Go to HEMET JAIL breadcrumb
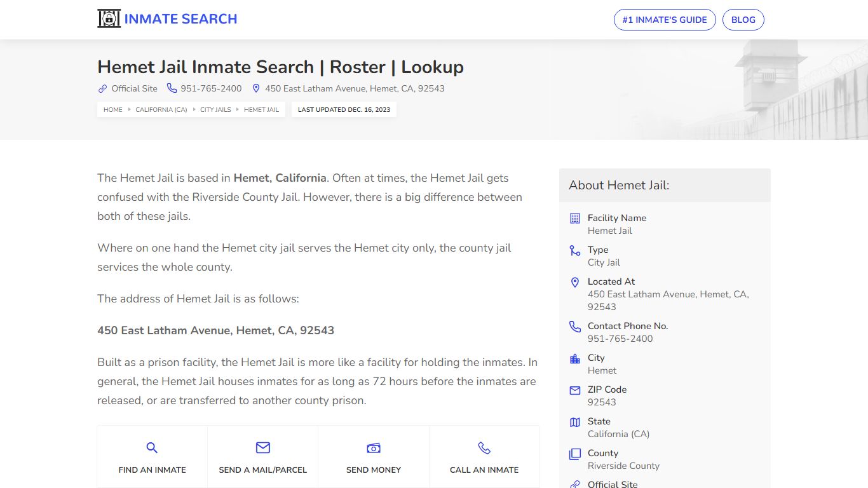This screenshot has width=868, height=488. pos(261,109)
